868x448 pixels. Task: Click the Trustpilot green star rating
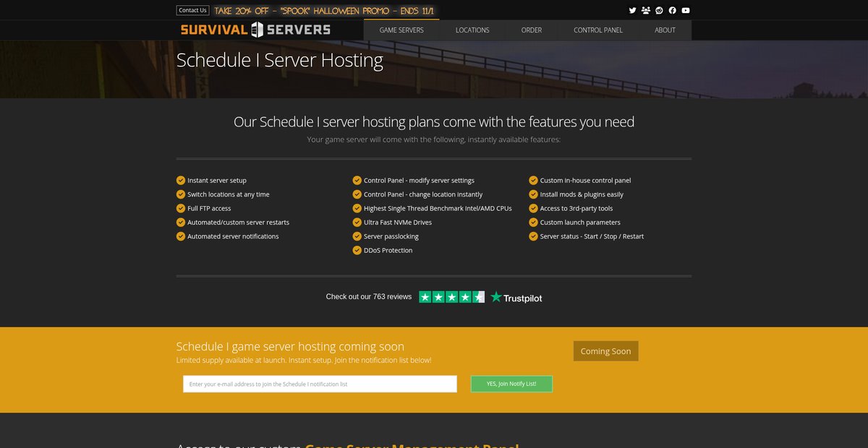(451, 297)
